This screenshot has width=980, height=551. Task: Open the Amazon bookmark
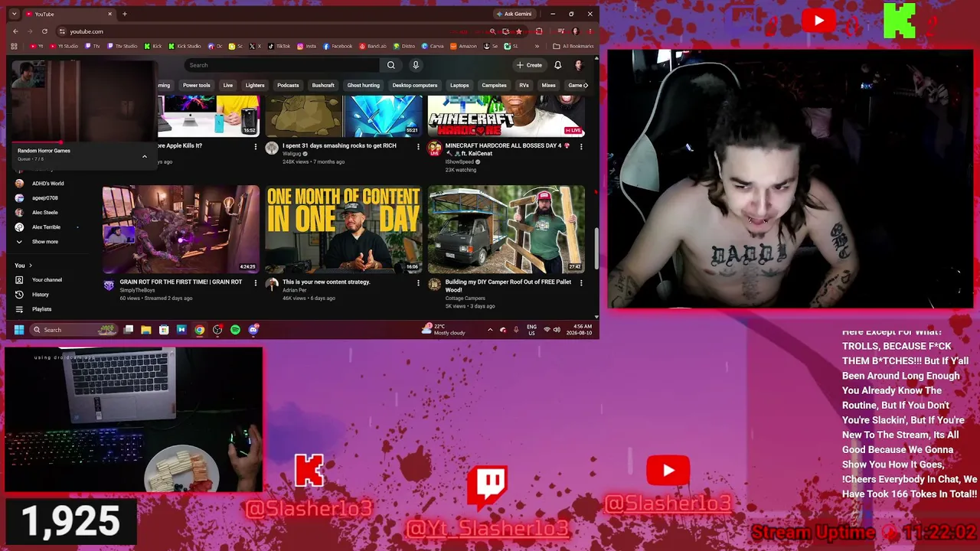click(463, 46)
